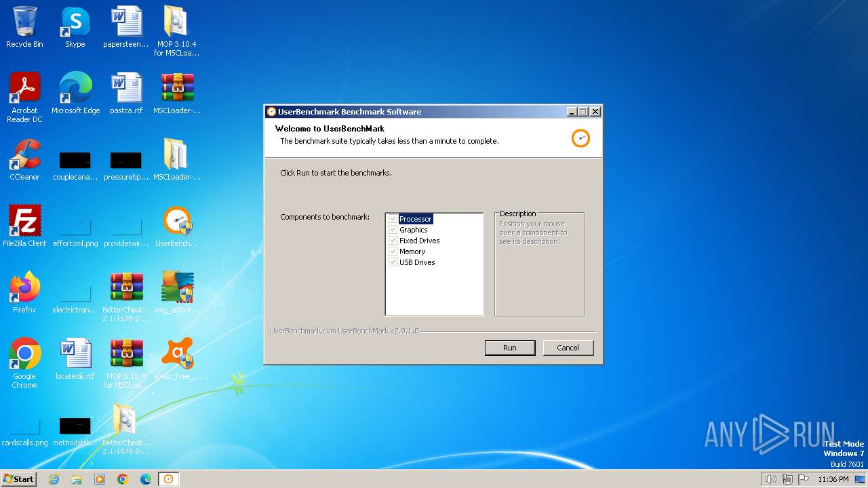Select the pastca.rtf document icon
The height and width of the screenshot is (488, 868).
(126, 94)
